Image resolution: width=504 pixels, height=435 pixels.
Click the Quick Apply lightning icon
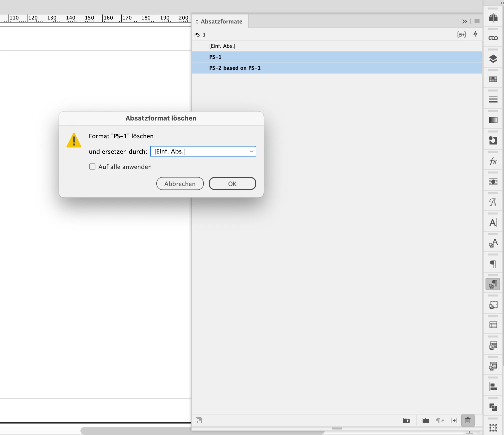tap(476, 34)
